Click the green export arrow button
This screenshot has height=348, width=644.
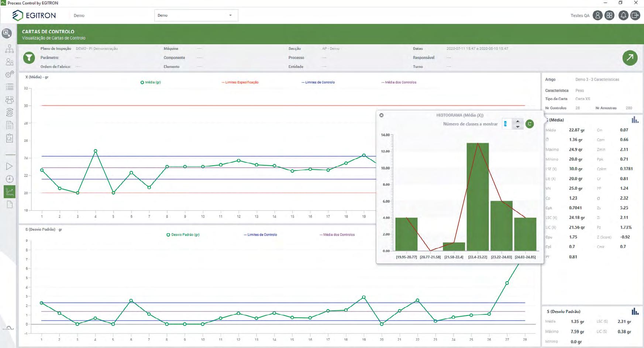point(630,58)
